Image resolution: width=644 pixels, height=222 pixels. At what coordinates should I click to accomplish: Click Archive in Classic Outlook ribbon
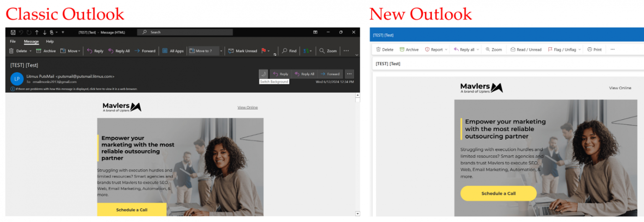[x=46, y=51]
